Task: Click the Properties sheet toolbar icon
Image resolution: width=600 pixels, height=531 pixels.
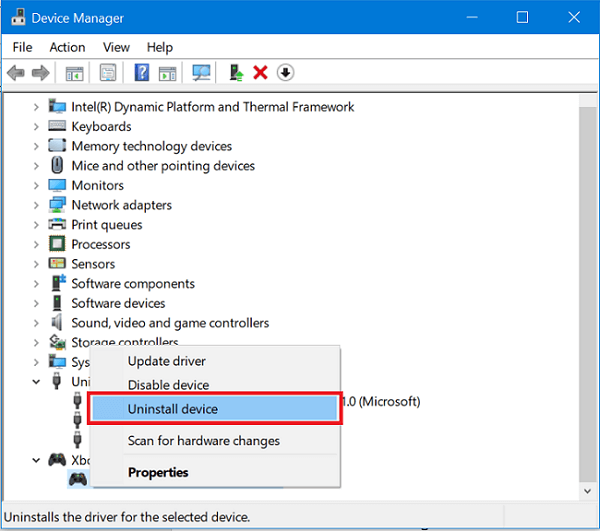Action: [107, 73]
